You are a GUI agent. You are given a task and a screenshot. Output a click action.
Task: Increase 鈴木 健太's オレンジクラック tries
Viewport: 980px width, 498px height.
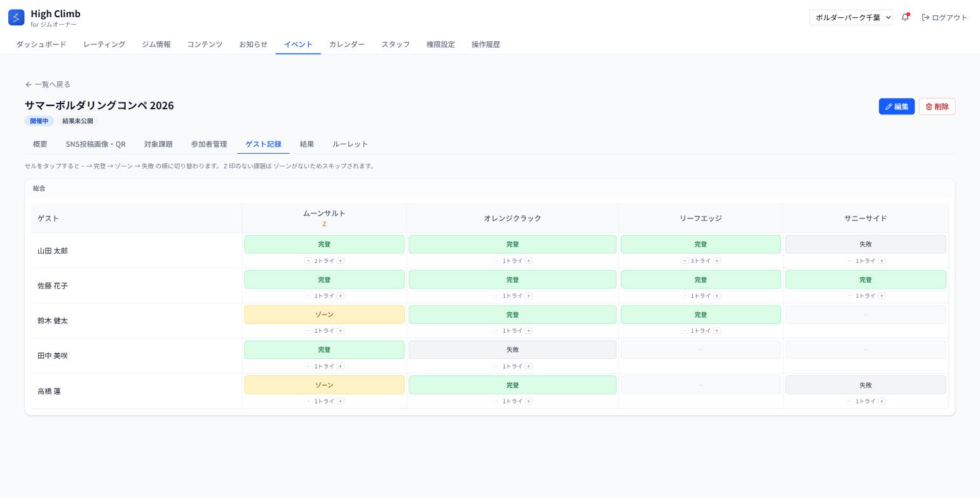tap(529, 331)
